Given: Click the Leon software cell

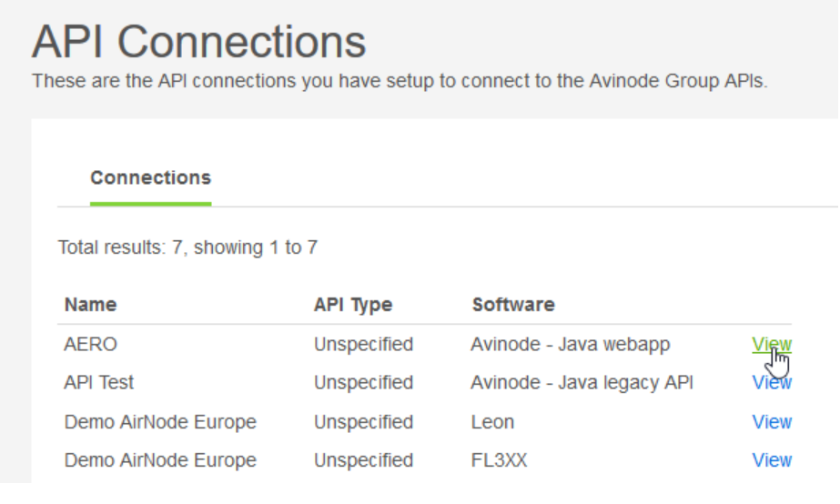Looking at the screenshot, I should tap(492, 422).
